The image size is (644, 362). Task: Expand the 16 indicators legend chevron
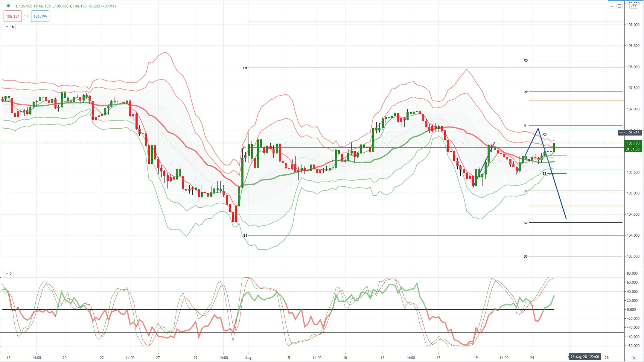(x=10, y=27)
